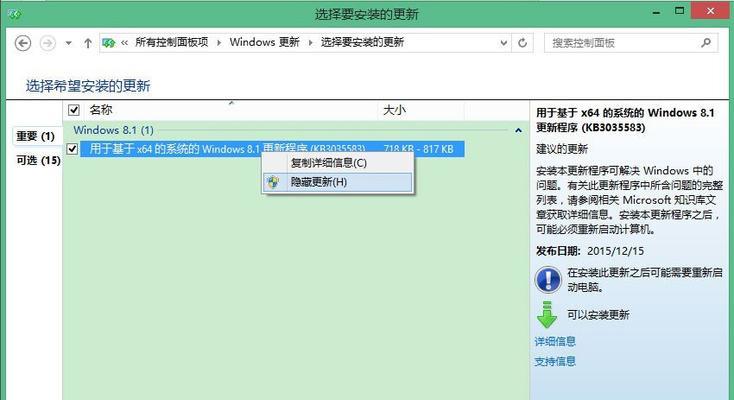The height and width of the screenshot is (400, 734).
Task: Uncheck the KB3035583 update checkbox
Action: (72, 149)
